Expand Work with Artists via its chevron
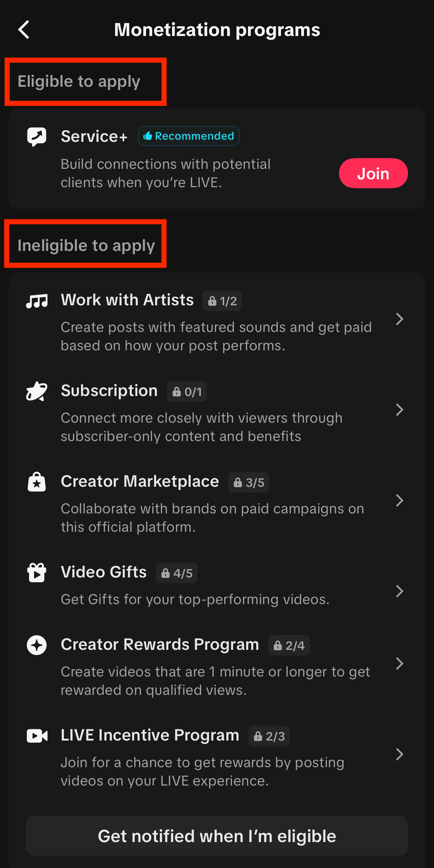 399,319
